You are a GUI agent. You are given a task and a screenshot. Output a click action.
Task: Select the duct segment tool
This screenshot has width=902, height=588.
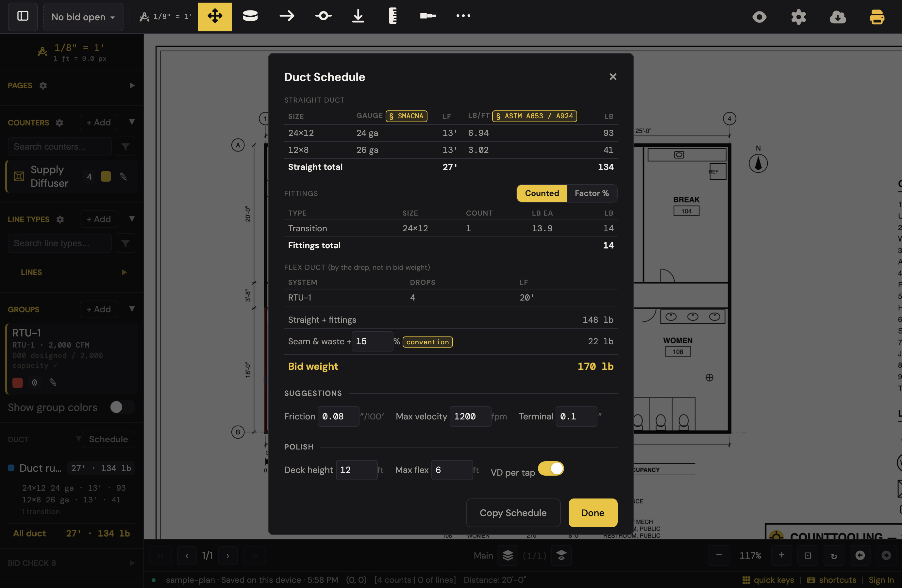tap(428, 16)
